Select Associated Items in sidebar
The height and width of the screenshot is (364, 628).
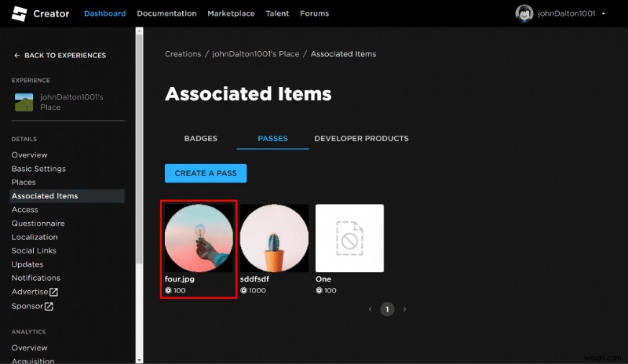[68, 196]
